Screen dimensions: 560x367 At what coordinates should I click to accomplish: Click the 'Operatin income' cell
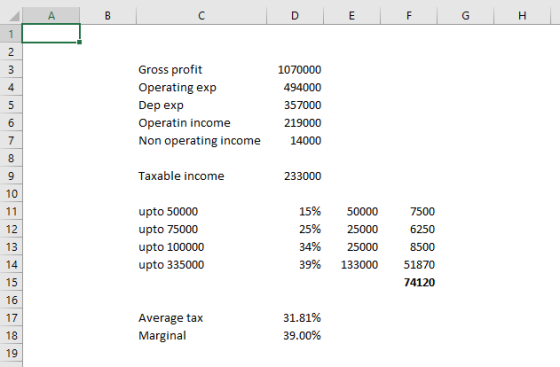click(x=201, y=122)
